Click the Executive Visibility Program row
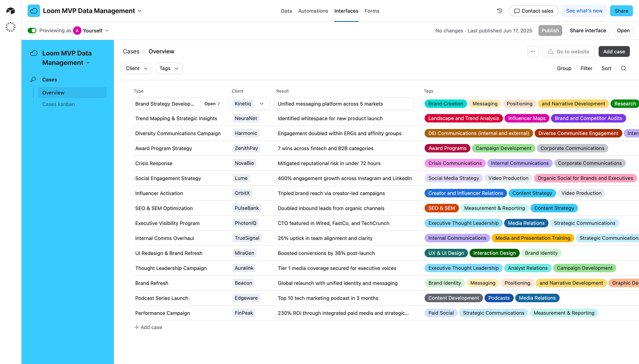The width and height of the screenshot is (639, 364). click(386, 223)
